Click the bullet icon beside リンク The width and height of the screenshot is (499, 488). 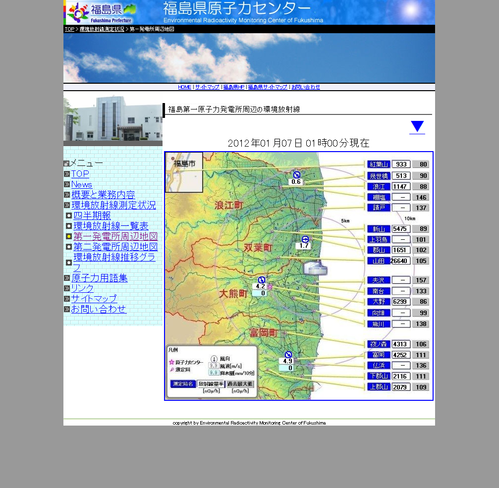(67, 288)
